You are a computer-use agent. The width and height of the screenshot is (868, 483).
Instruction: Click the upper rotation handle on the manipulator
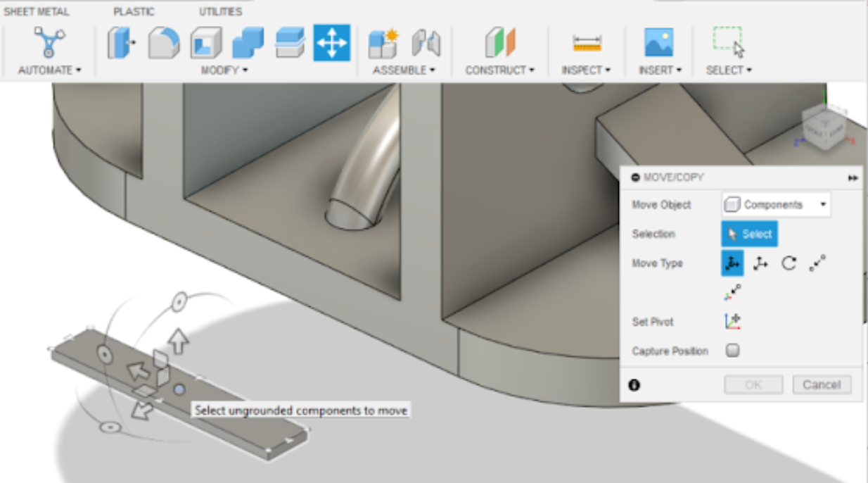pyautogui.click(x=179, y=302)
